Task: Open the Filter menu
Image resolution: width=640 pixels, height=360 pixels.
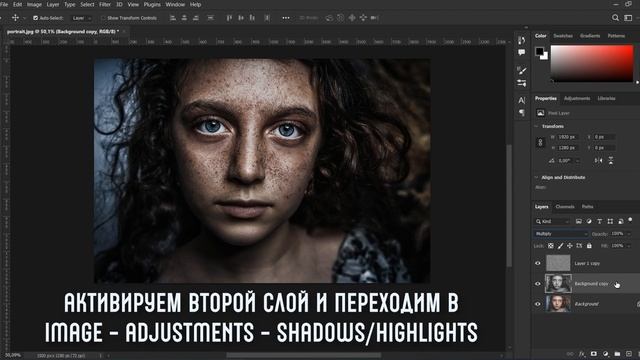Action: [x=105, y=4]
